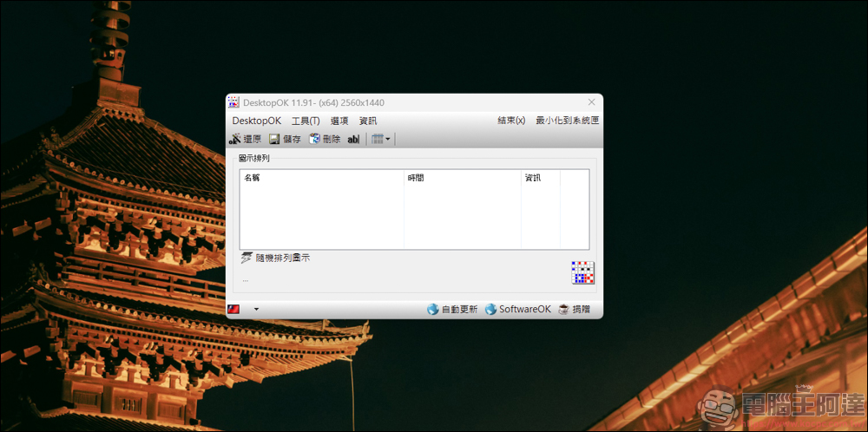This screenshot has height=432, width=868.
Task: Click 隨機排列圖示 to arrange icons randomly
Action: (283, 258)
